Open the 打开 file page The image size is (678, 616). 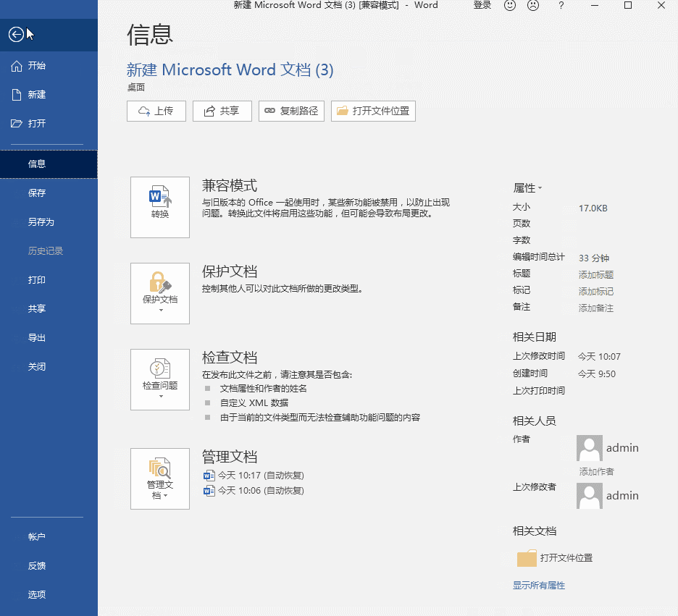[49, 124]
